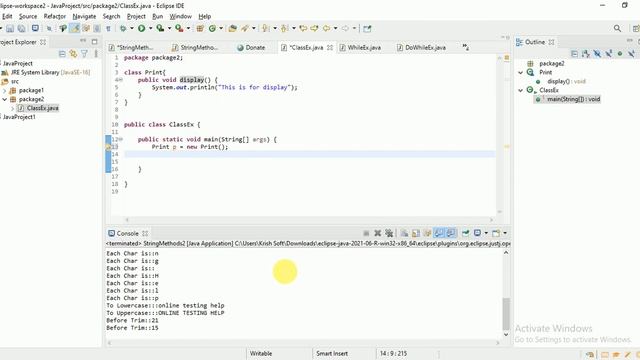Click the Console vertical scrollbar thumb
Screen dimensions: 640x360
(x=506, y=313)
